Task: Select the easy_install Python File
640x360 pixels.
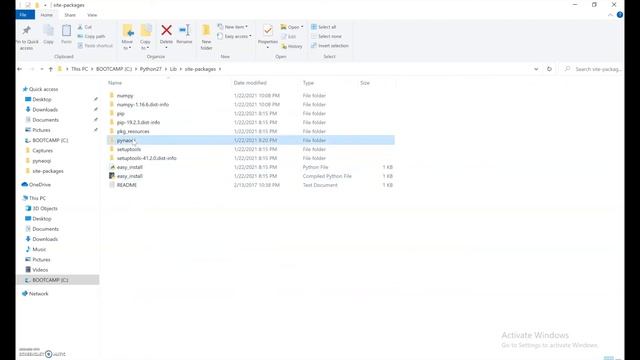Action: click(251, 167)
